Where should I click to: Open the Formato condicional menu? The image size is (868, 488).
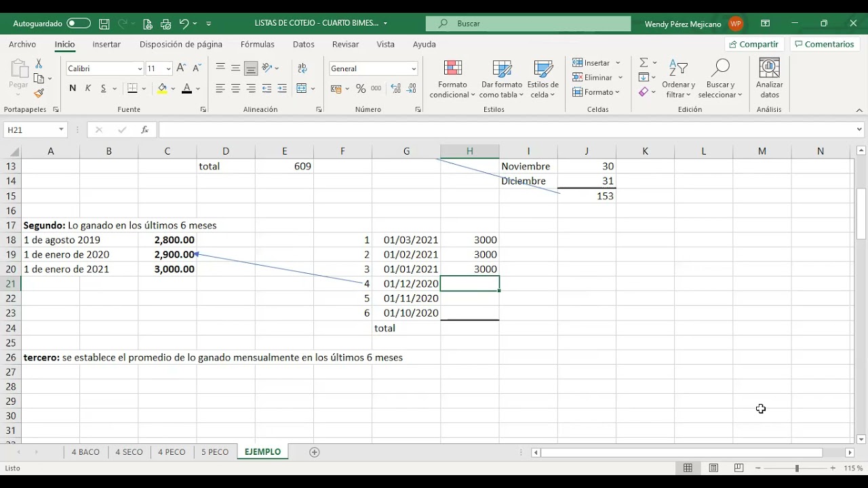(x=452, y=79)
